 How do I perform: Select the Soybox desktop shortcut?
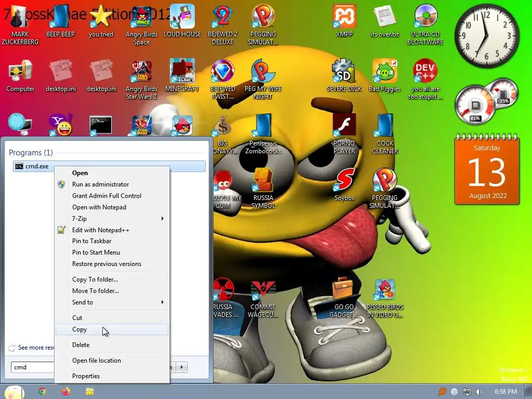click(344, 185)
